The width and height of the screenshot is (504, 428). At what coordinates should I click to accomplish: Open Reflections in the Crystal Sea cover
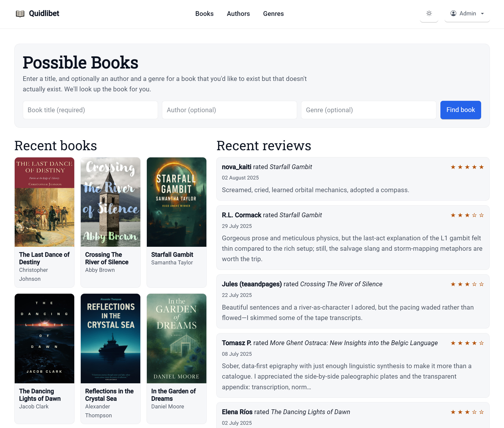pyautogui.click(x=111, y=338)
